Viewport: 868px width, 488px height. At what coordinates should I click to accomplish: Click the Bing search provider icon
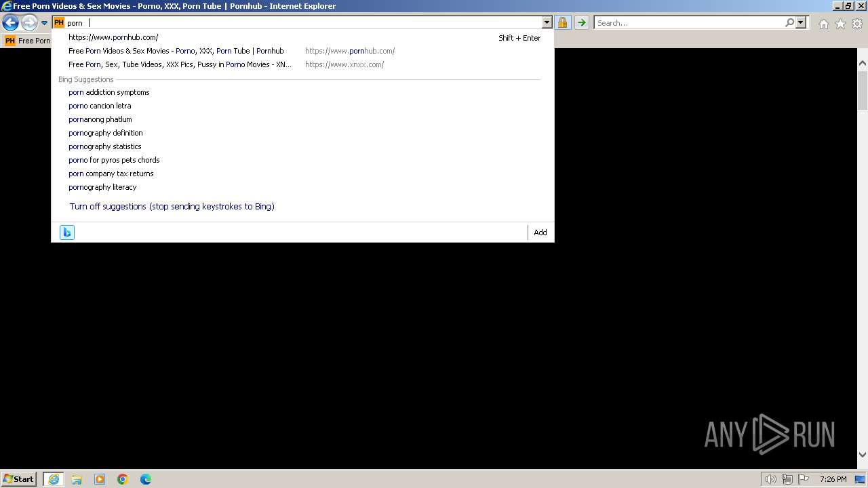click(x=66, y=232)
